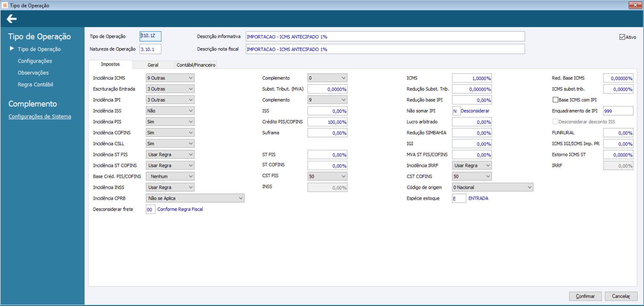
Task: Open the Incidência ICMS dropdown
Action: tap(170, 78)
